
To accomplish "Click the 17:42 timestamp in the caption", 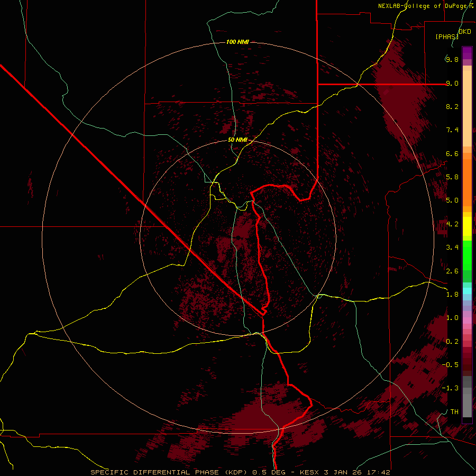I will coord(378,472).
